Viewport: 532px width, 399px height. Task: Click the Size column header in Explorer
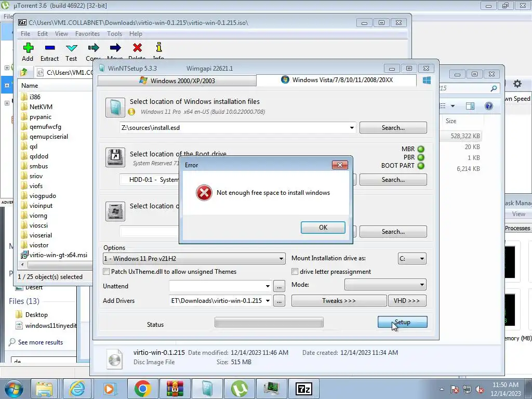[451, 121]
